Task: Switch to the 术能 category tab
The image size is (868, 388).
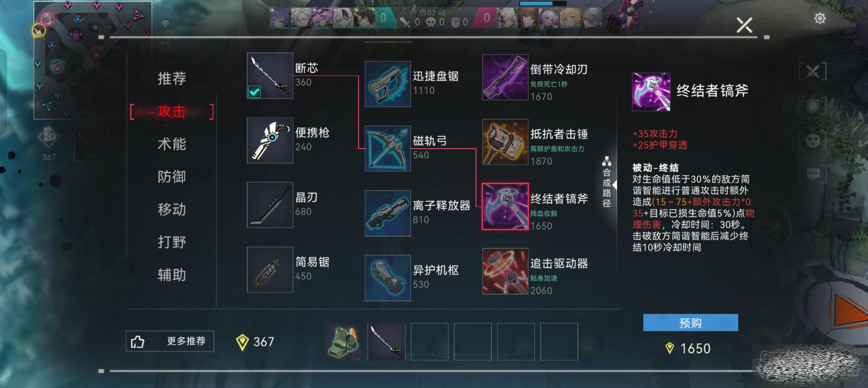Action: [x=172, y=144]
